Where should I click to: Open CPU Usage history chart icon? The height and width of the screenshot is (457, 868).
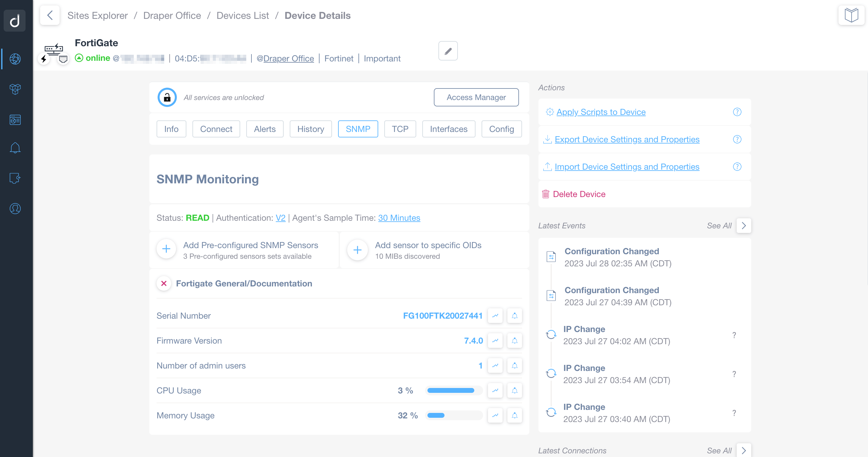coord(495,391)
